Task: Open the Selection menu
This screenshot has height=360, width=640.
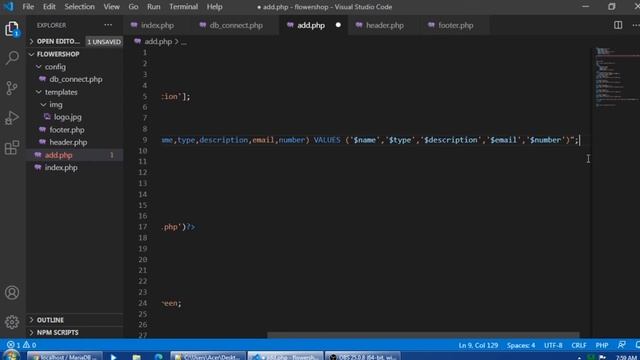Action: tap(79, 7)
